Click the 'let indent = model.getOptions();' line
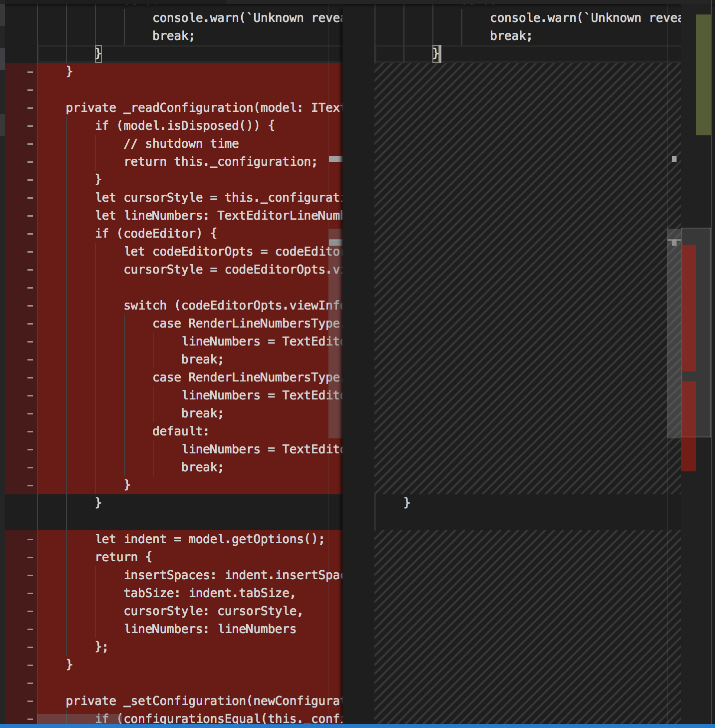The image size is (715, 728). [x=210, y=539]
